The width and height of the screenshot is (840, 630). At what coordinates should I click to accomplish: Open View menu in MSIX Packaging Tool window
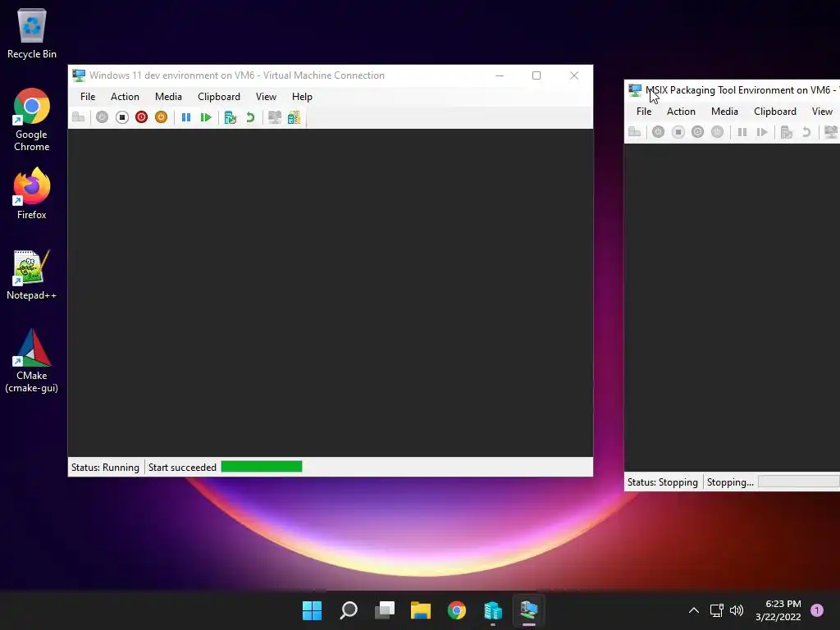[822, 112]
